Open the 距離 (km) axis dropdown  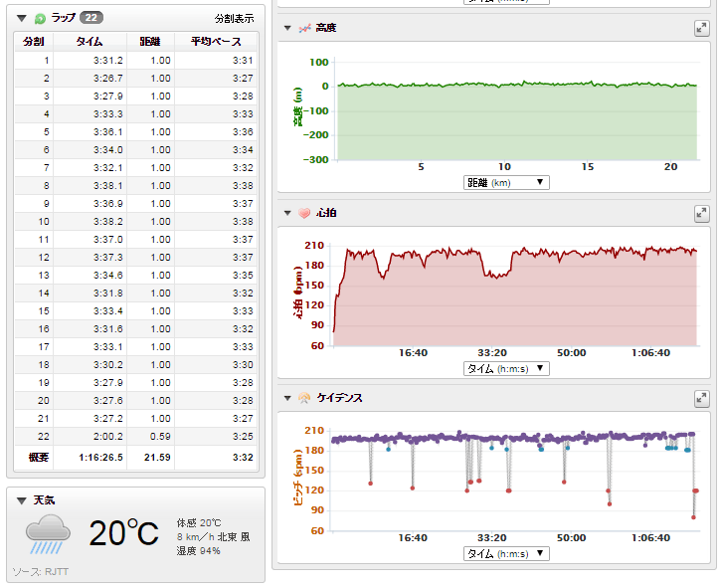pyautogui.click(x=506, y=182)
